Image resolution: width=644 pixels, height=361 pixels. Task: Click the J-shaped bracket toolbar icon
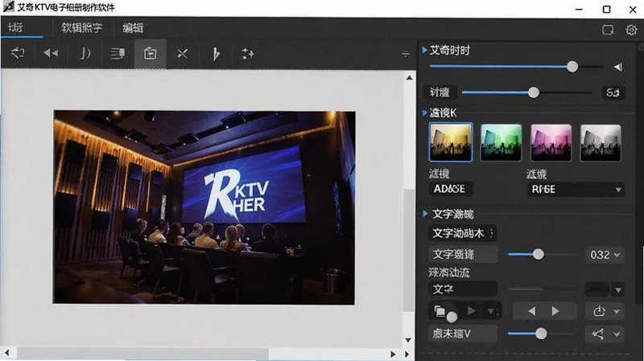[85, 53]
